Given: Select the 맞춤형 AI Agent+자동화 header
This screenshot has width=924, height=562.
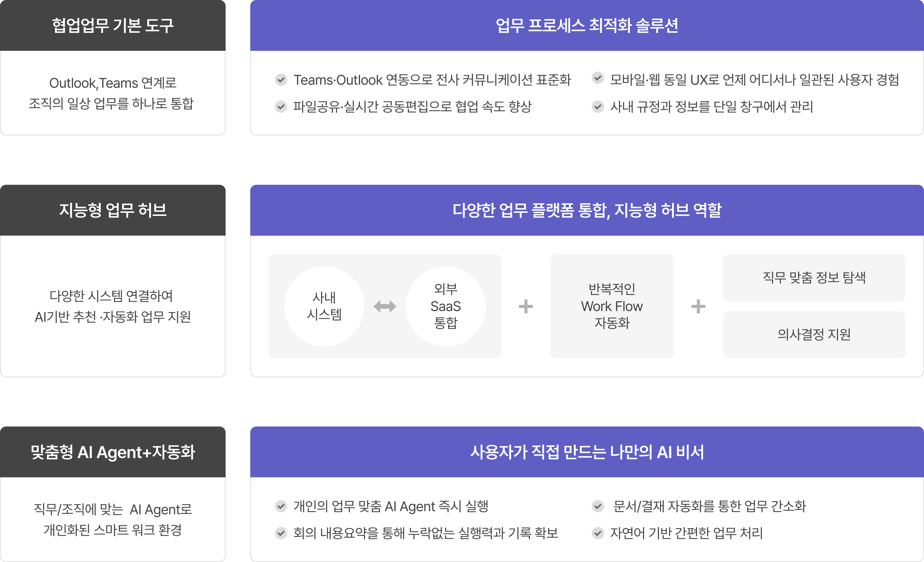Looking at the screenshot, I should pos(113,452).
